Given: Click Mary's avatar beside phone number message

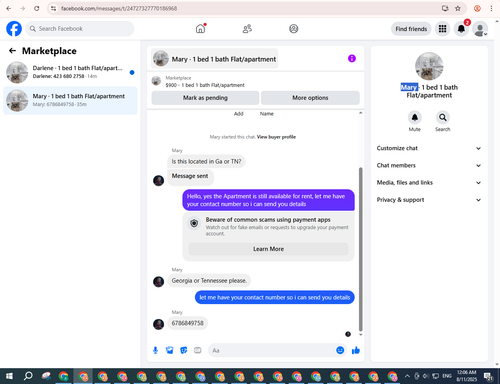Looking at the screenshot, I should pos(158,324).
